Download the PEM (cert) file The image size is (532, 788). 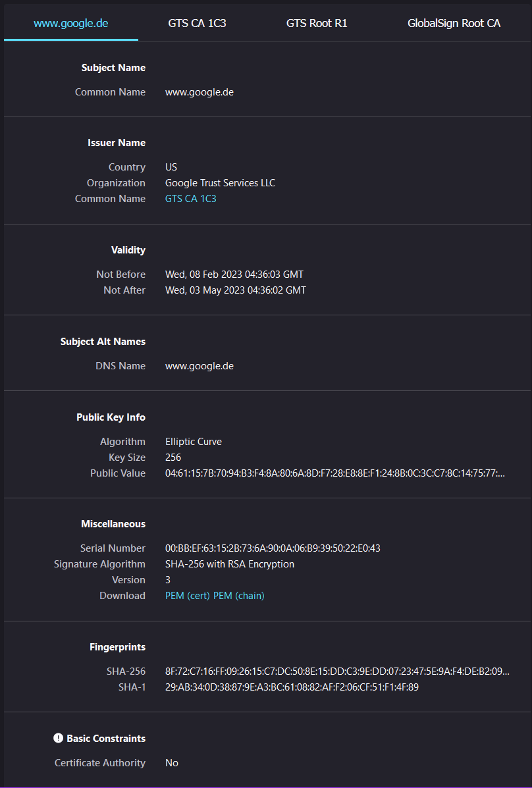[x=188, y=595]
